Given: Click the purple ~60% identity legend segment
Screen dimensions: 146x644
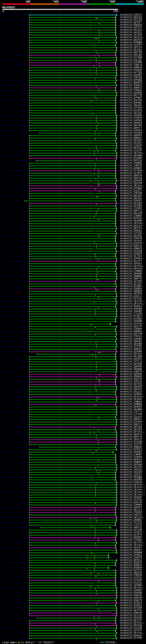Looking at the screenshot, I should click(73, 4).
